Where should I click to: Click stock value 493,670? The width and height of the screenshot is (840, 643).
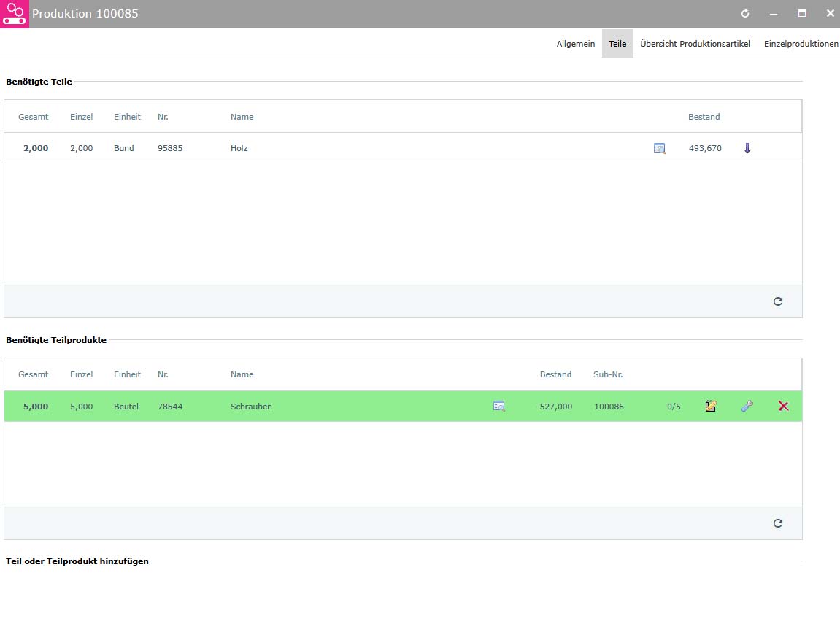[705, 148]
